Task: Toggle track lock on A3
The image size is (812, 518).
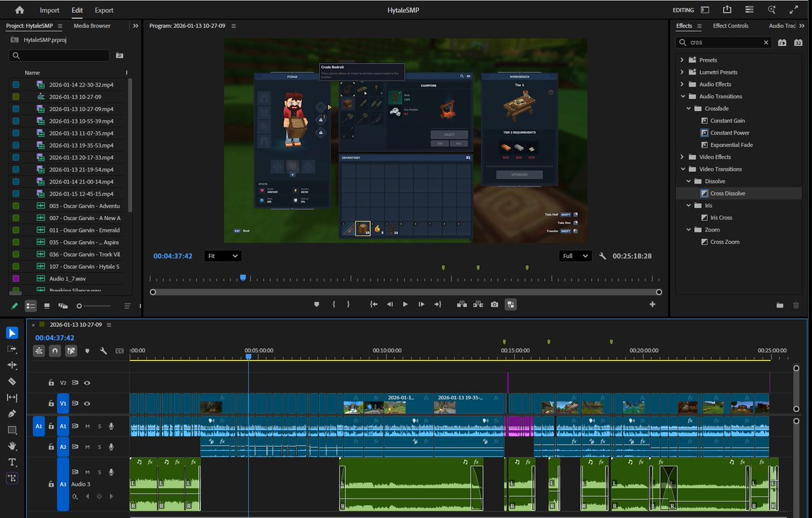Action: [51, 485]
